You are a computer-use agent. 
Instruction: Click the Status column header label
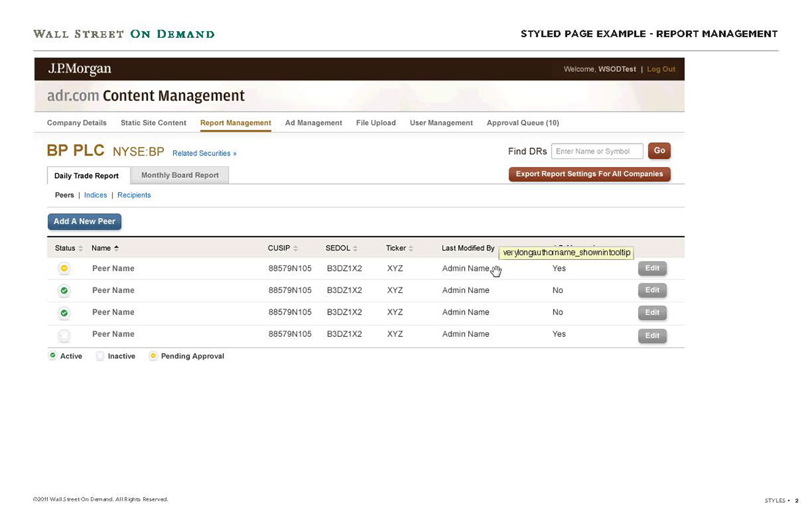65,248
